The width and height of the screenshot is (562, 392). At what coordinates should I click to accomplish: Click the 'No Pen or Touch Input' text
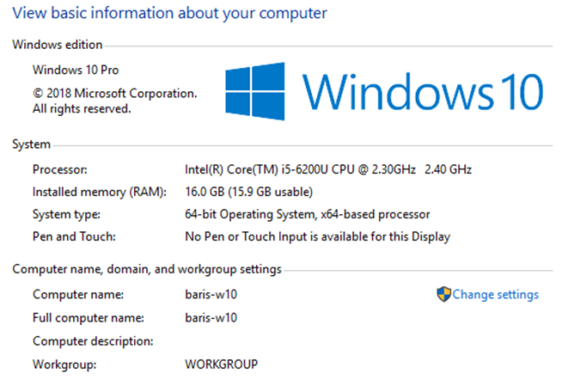(246, 236)
